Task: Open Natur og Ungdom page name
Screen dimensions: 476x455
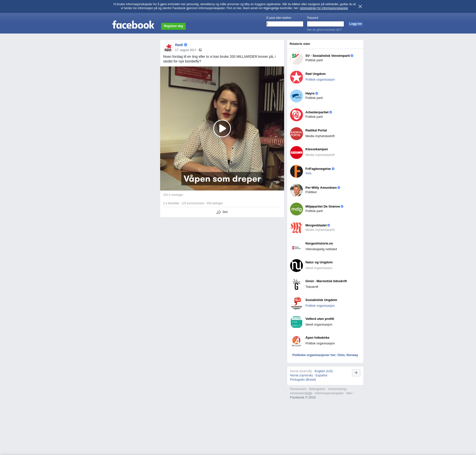Action: coord(319,262)
